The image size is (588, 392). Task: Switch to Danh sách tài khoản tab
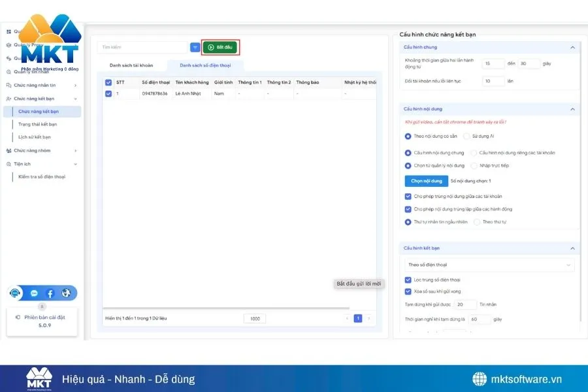(131, 65)
